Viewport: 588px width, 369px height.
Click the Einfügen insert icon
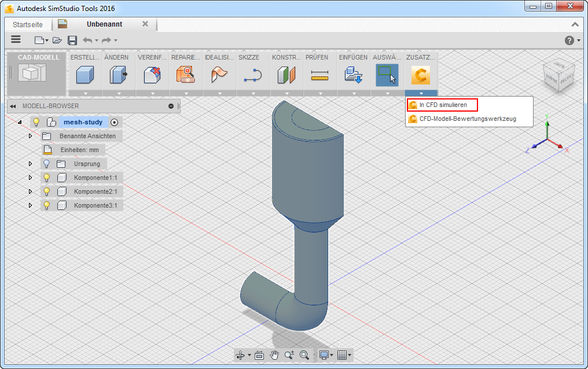353,75
